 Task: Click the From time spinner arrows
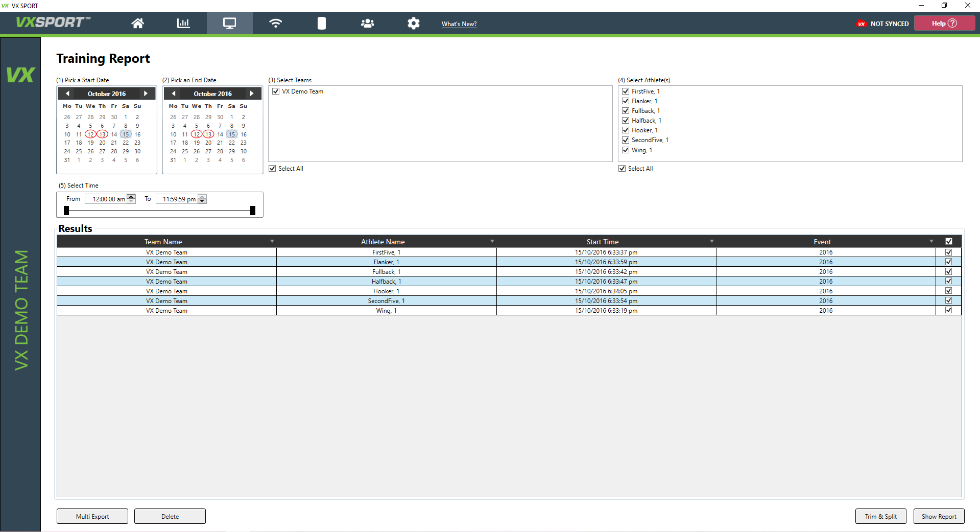(x=131, y=199)
